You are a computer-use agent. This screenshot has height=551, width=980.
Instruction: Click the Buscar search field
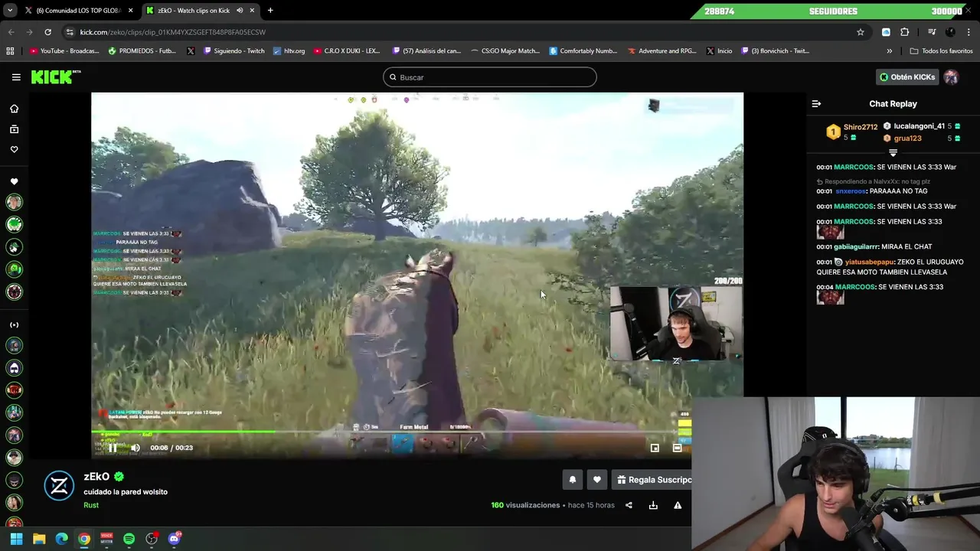pyautogui.click(x=489, y=77)
